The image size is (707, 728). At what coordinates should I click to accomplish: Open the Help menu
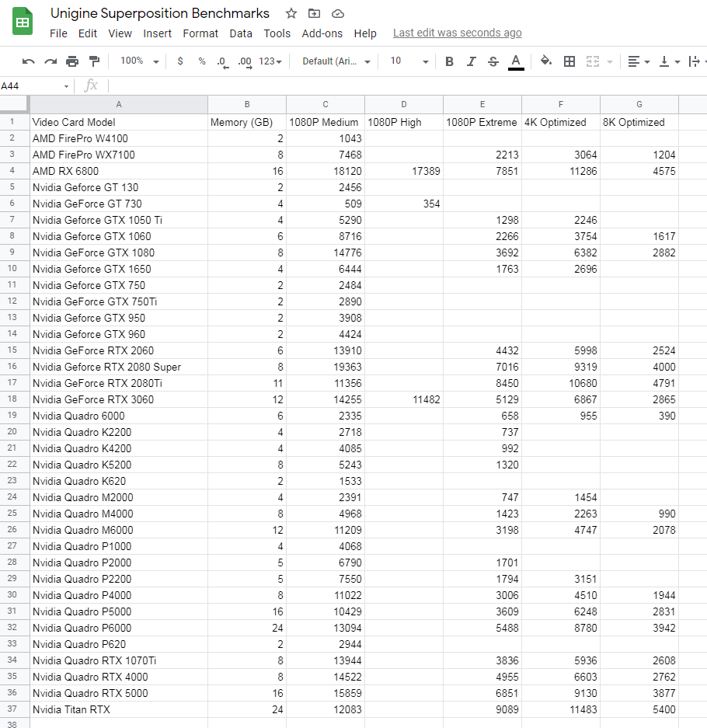pos(365,33)
